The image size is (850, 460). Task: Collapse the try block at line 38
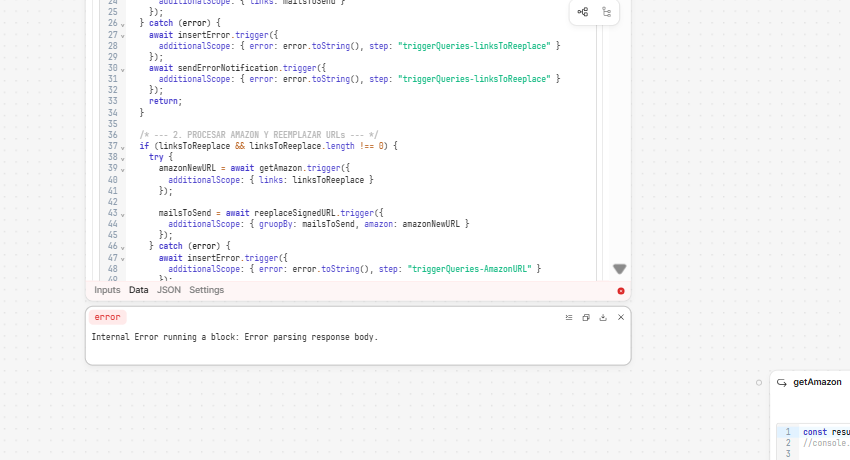[123, 158]
